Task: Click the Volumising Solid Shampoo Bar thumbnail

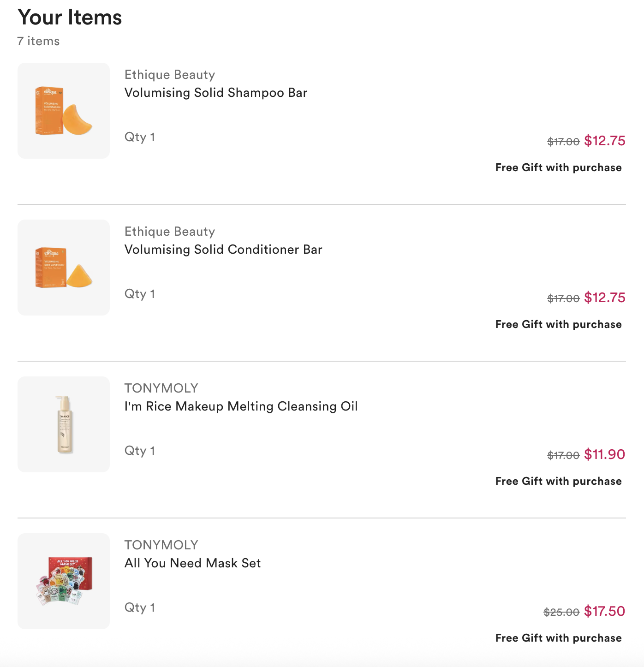Action: click(64, 111)
